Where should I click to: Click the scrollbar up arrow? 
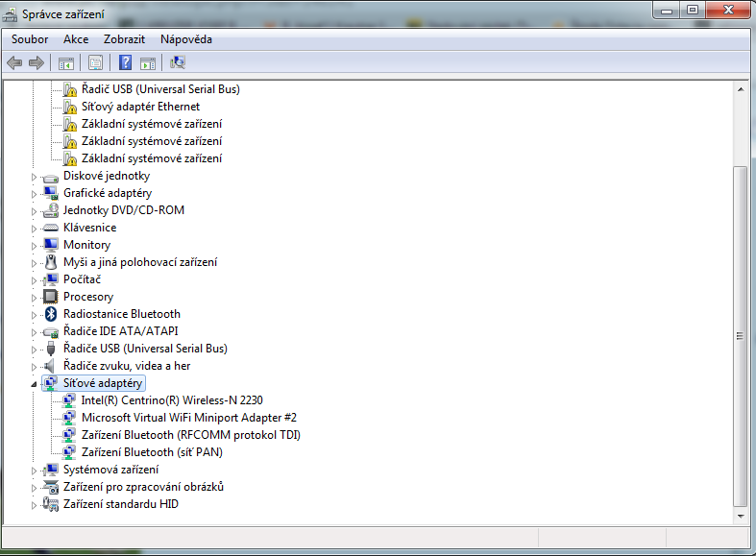click(741, 89)
